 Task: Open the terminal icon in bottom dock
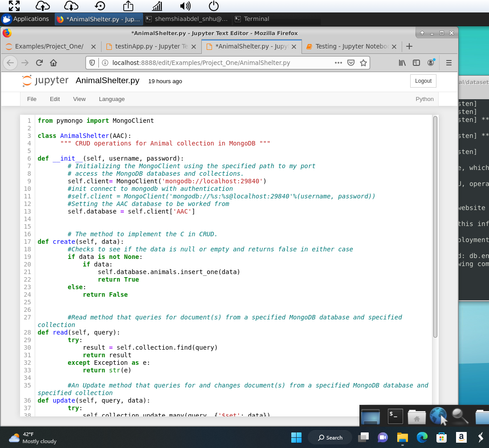click(x=395, y=416)
